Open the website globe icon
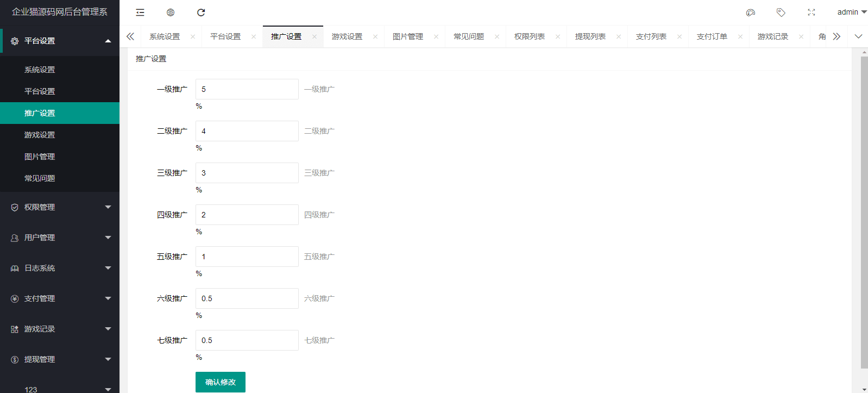Screen dimensions: 868x393 pyautogui.click(x=171, y=13)
